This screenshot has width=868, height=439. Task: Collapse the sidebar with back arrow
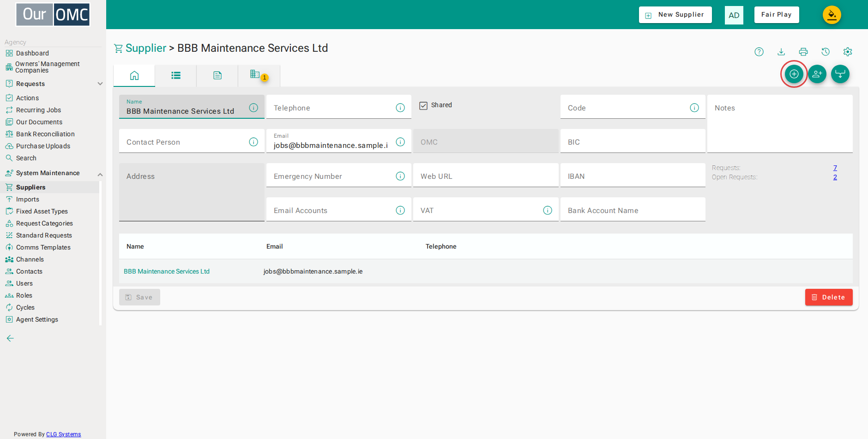[10, 338]
